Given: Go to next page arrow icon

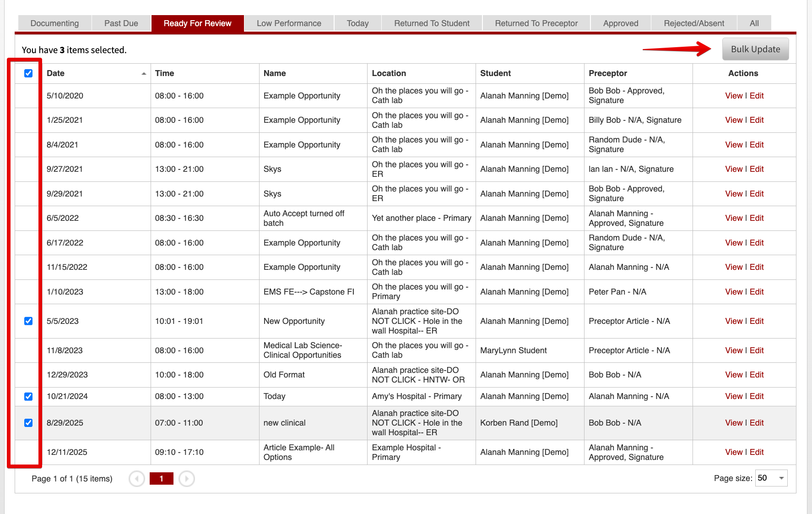Looking at the screenshot, I should click(186, 479).
